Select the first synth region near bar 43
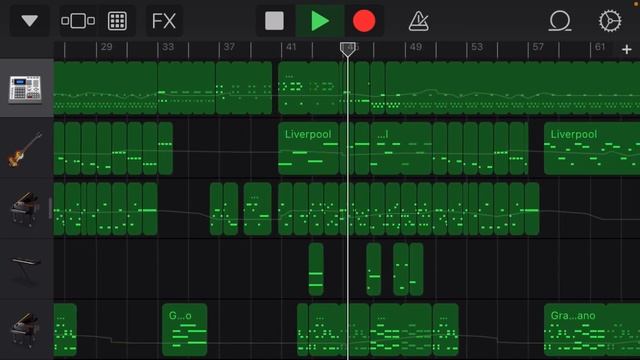640x360 pixels. (x=316, y=269)
